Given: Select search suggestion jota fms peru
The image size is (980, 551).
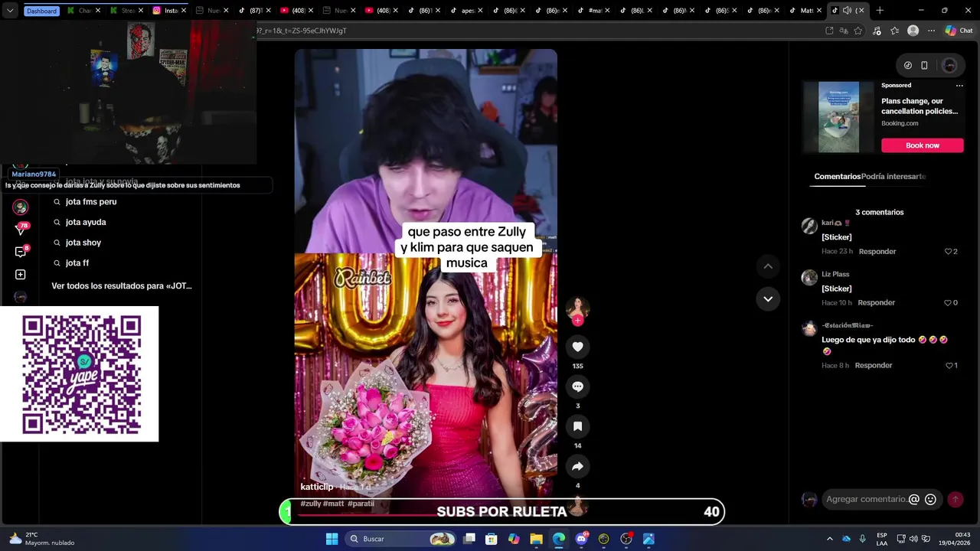Looking at the screenshot, I should click(x=91, y=202).
